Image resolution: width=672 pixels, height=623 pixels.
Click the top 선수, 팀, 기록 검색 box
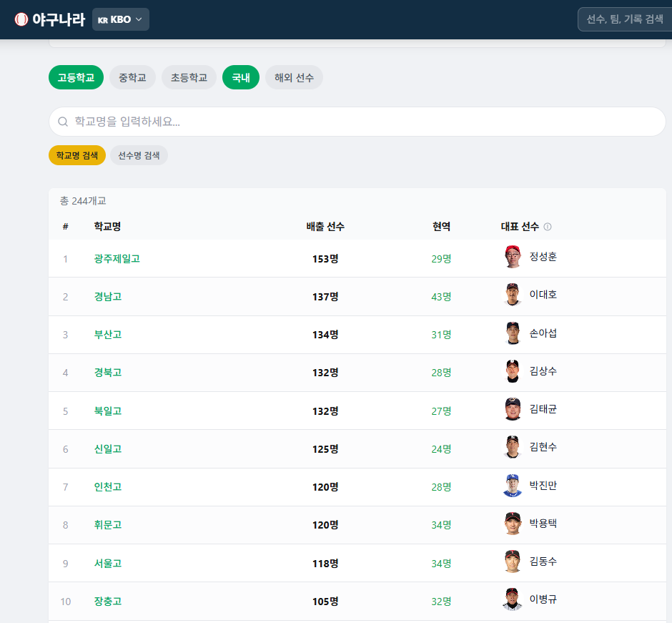coord(625,19)
